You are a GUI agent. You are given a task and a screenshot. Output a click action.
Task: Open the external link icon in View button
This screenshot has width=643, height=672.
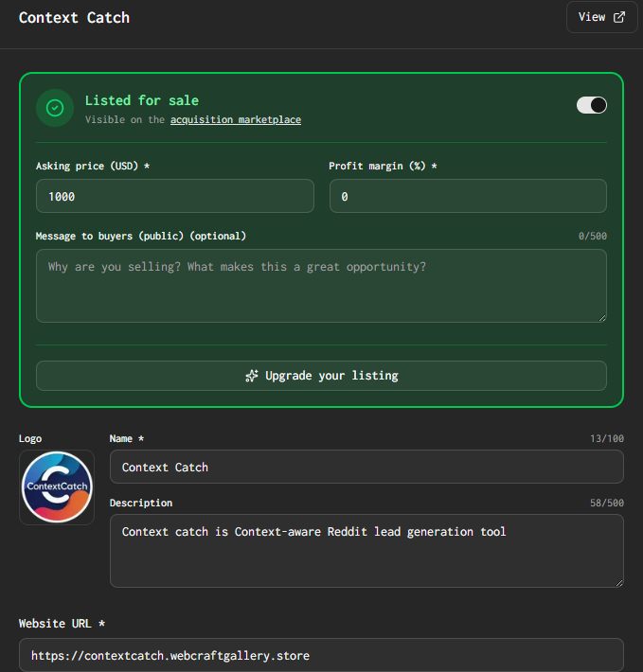click(x=619, y=17)
